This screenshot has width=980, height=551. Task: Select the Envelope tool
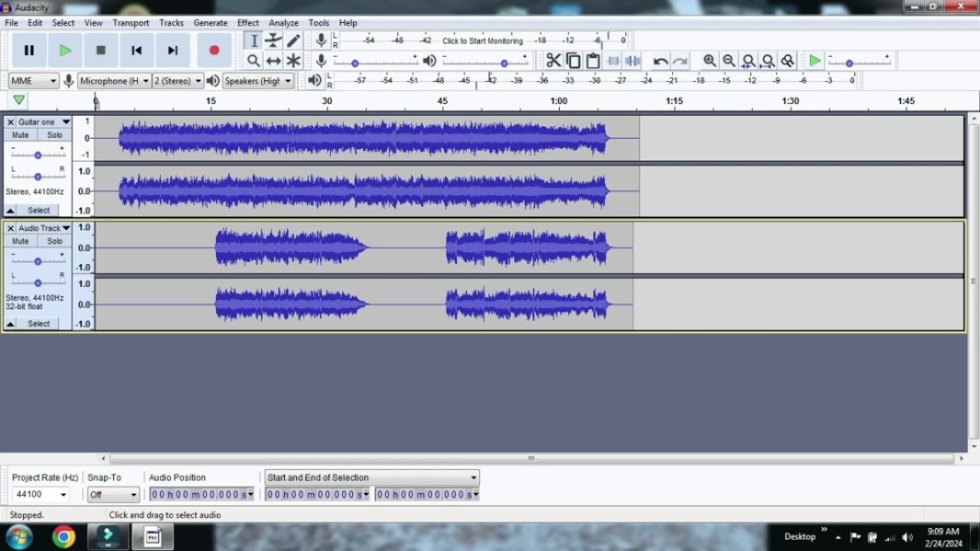click(273, 41)
